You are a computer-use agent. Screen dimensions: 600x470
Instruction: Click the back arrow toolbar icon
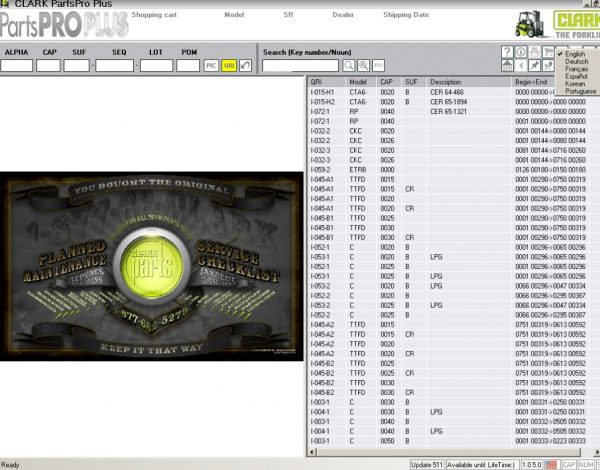pyautogui.click(x=521, y=65)
